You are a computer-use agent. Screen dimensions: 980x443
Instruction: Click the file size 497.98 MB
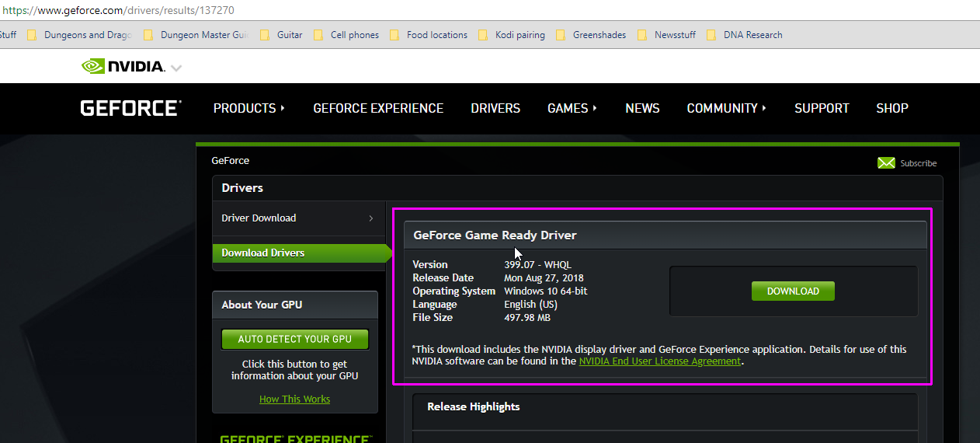pos(527,317)
